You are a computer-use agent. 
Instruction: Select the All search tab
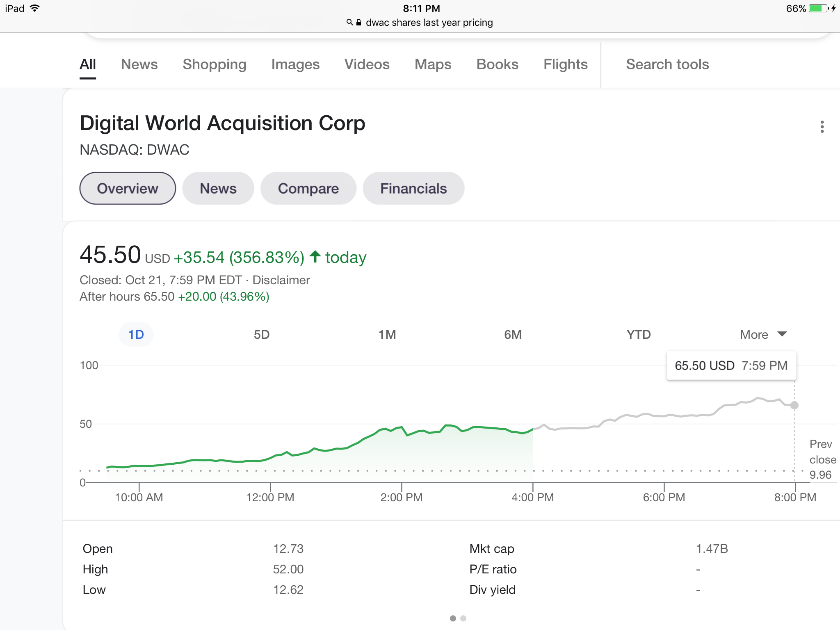click(x=88, y=64)
